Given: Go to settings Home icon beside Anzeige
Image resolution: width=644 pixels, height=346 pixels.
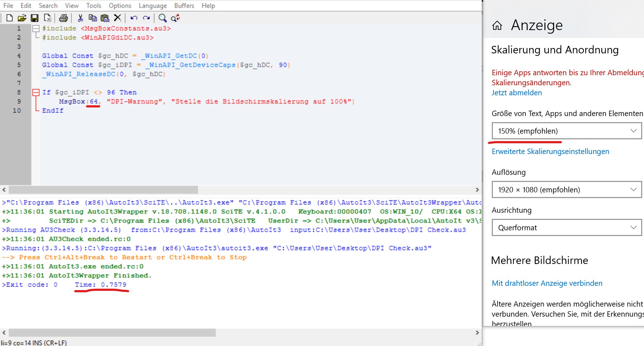Looking at the screenshot, I should tap(497, 25).
